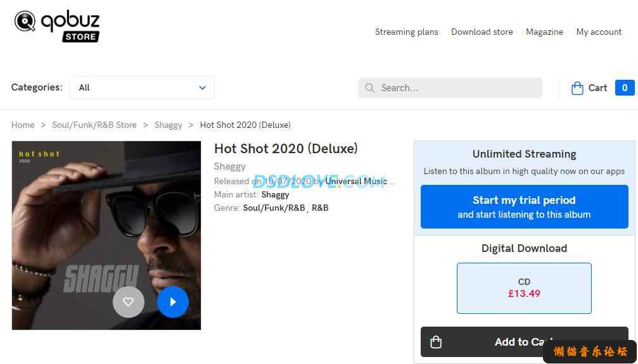Viewport: 638px width, 364px height.
Task: Click the bag icon in Add to Cart
Action: (436, 342)
